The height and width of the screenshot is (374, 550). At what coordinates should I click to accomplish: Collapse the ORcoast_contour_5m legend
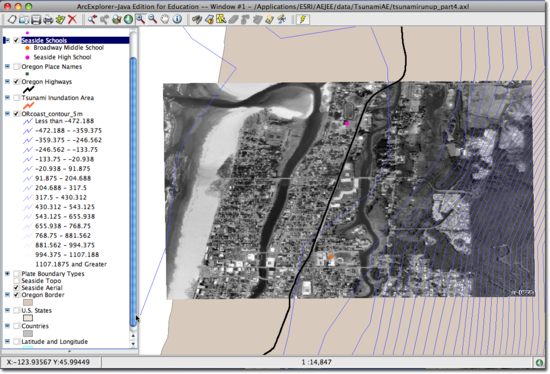(7, 114)
